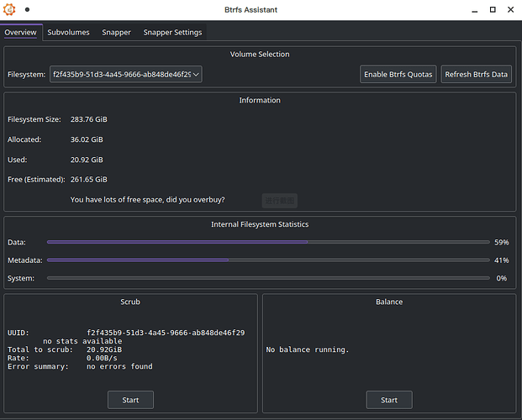Viewport: 522px width, 420px height.
Task: Click the UUID value in Scrub panel
Action: coord(166,333)
